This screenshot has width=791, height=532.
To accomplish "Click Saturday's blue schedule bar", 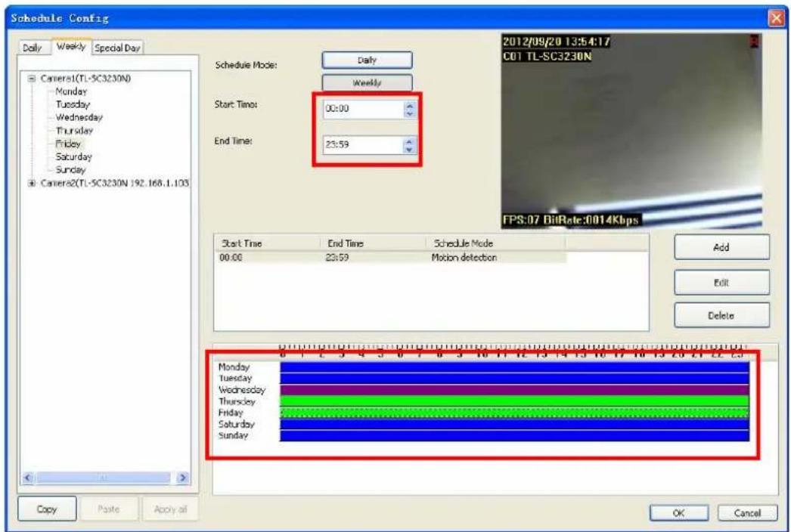I will [514, 424].
